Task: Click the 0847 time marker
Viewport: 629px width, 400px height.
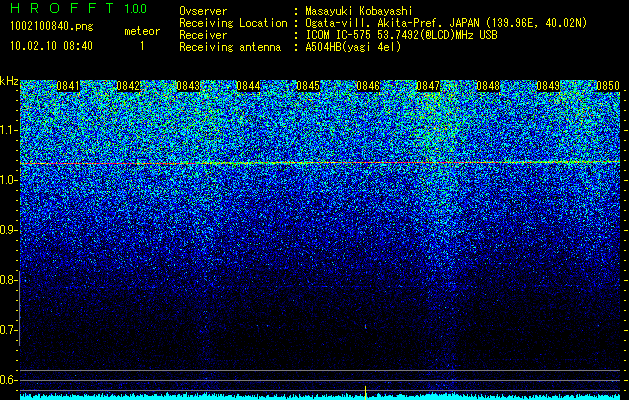Action: coord(428,86)
